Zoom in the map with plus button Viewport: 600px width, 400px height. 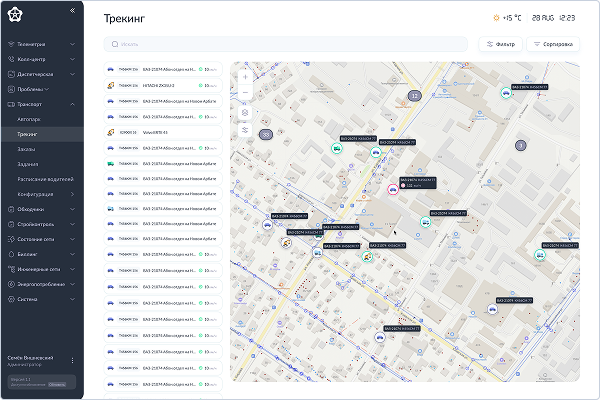click(x=245, y=77)
